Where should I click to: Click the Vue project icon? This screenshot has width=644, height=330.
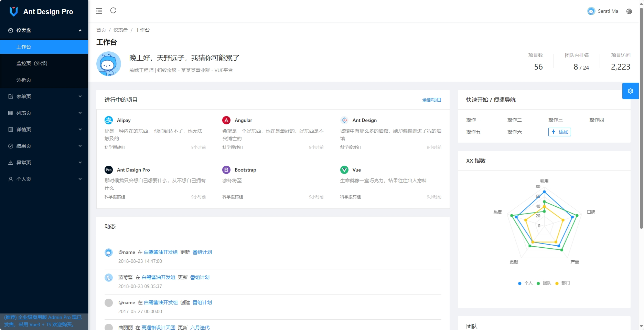(x=344, y=170)
